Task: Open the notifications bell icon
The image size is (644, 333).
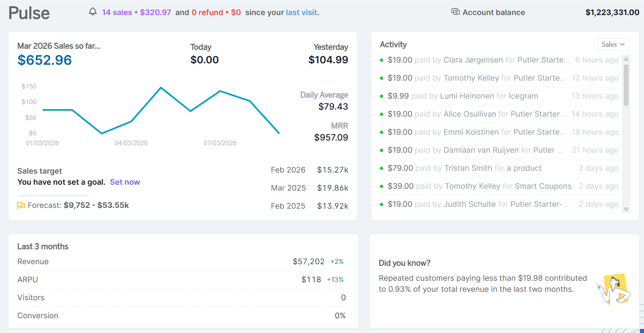Action: tap(93, 12)
